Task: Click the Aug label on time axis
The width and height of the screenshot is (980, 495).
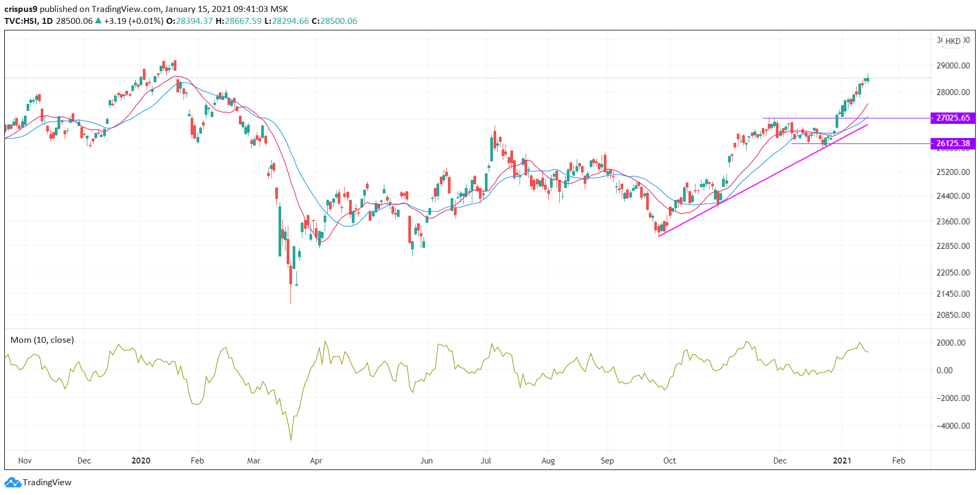Action: click(548, 461)
